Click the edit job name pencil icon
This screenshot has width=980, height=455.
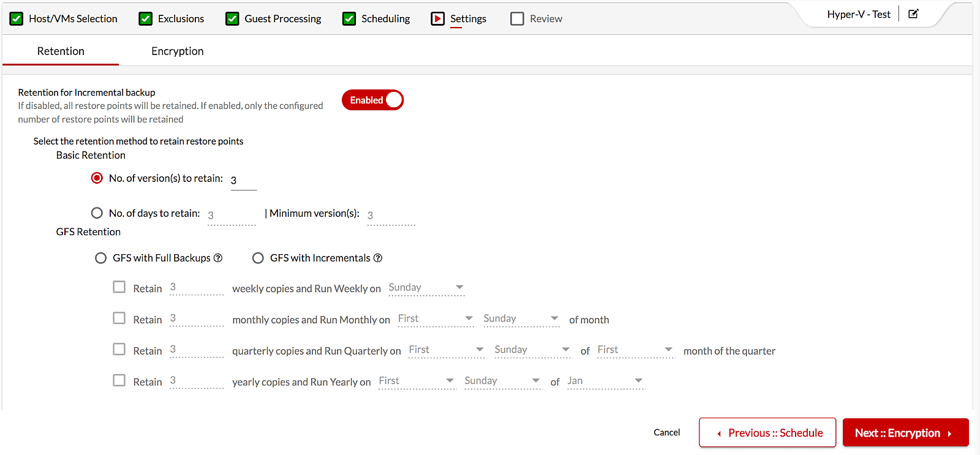pos(913,13)
